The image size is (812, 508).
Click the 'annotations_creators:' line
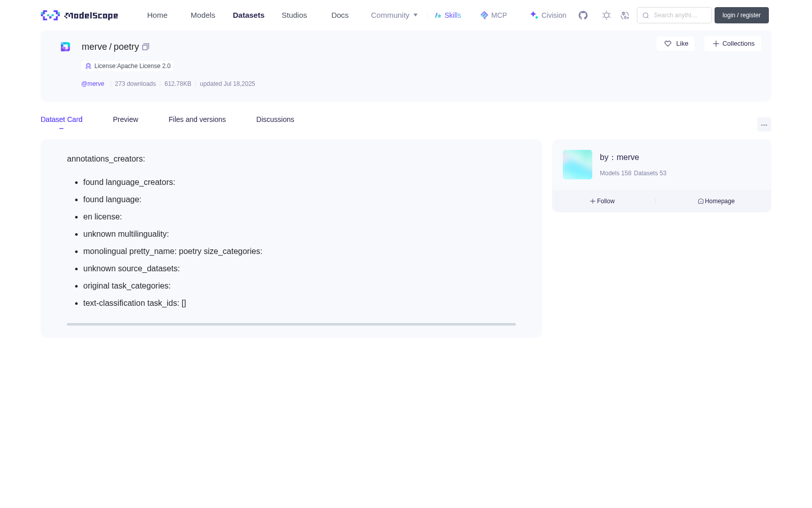(x=106, y=159)
